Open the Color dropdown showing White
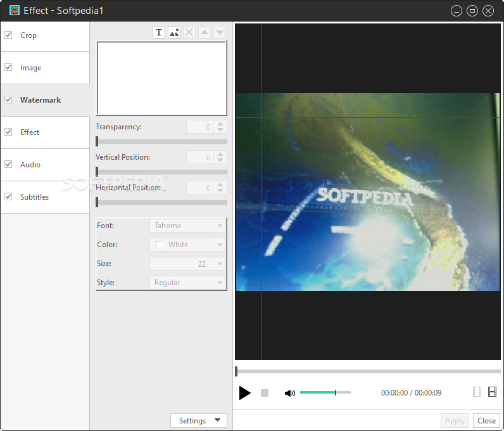This screenshot has width=504, height=431. point(187,245)
